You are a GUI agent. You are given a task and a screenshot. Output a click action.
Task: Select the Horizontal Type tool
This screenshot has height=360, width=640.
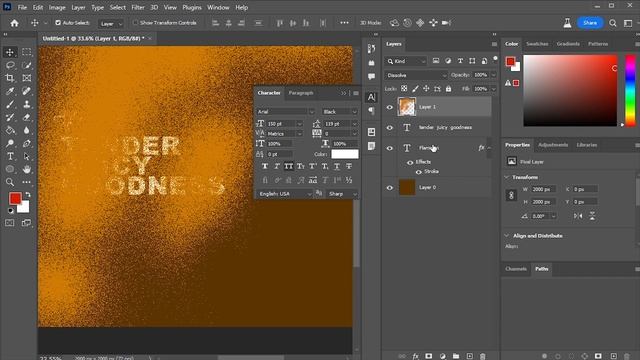pyautogui.click(x=10, y=156)
